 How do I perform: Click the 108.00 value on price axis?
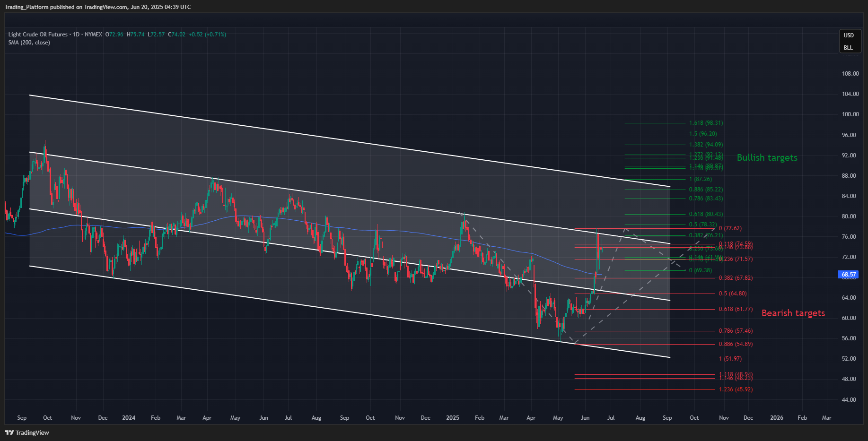click(x=850, y=74)
